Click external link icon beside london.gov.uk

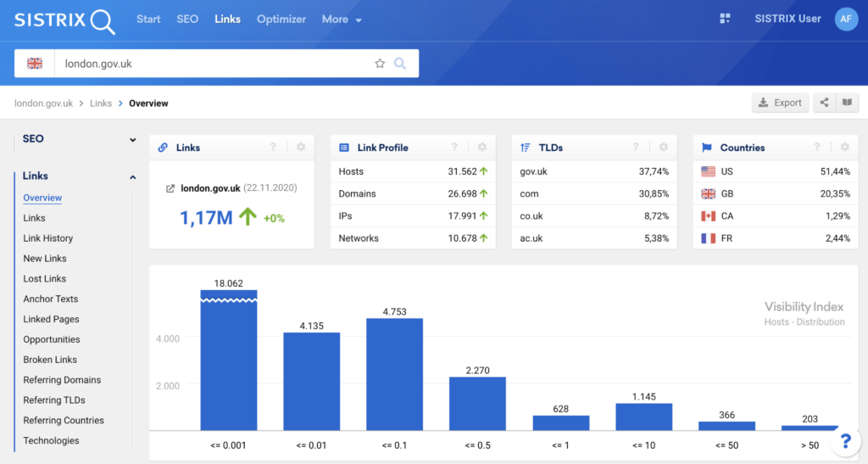170,189
